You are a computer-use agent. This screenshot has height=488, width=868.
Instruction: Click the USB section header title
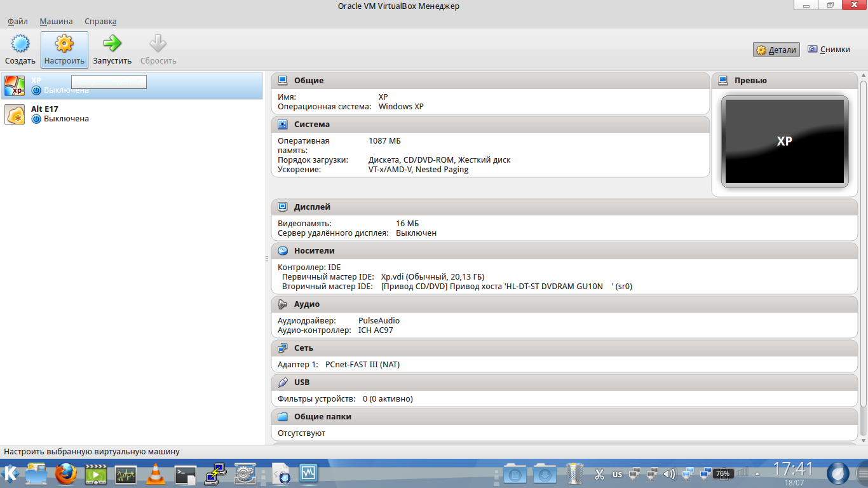[x=302, y=383]
